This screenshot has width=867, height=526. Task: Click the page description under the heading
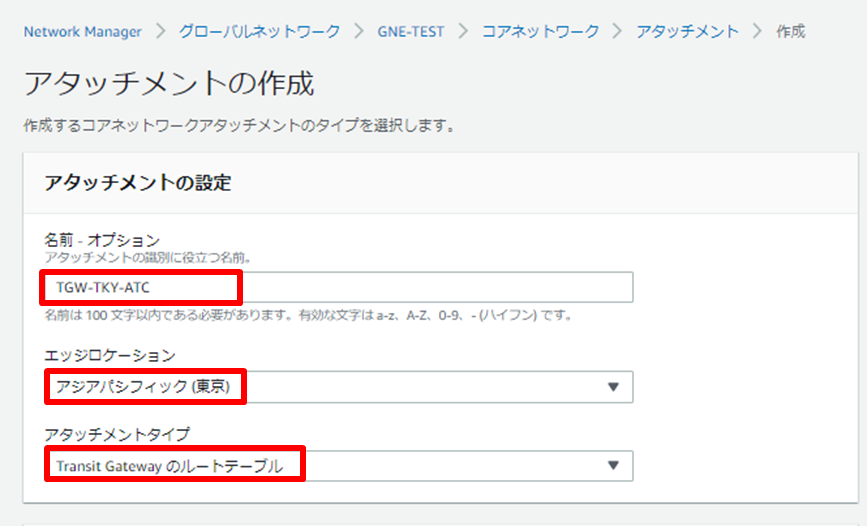239,126
